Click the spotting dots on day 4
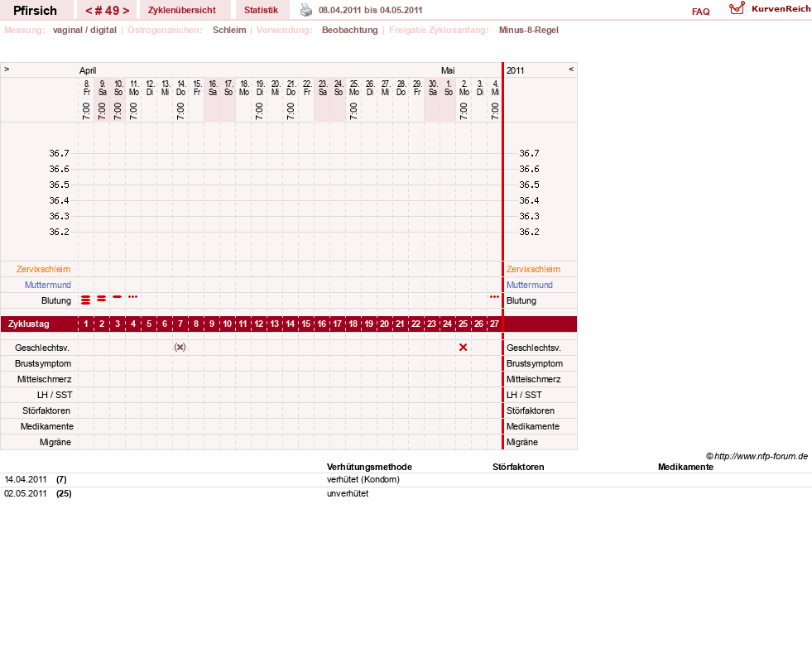Image resolution: width=812 pixels, height=648 pixels. [132, 296]
